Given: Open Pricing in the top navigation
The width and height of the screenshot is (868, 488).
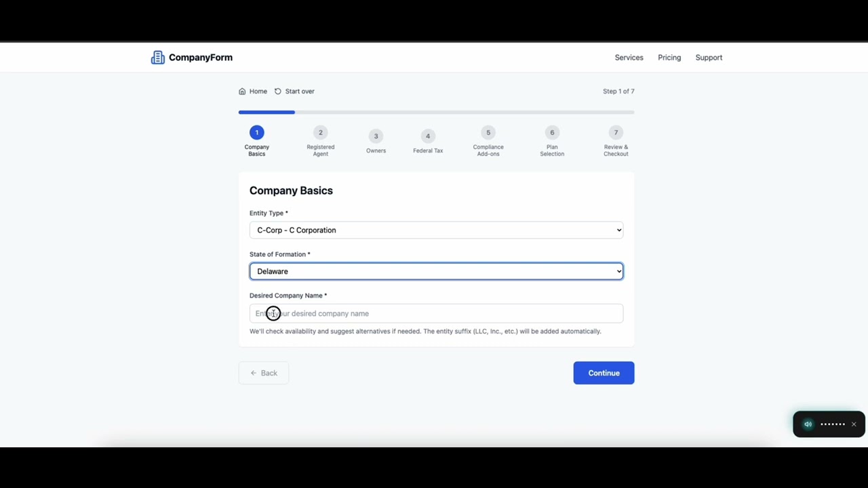Looking at the screenshot, I should click(x=669, y=58).
